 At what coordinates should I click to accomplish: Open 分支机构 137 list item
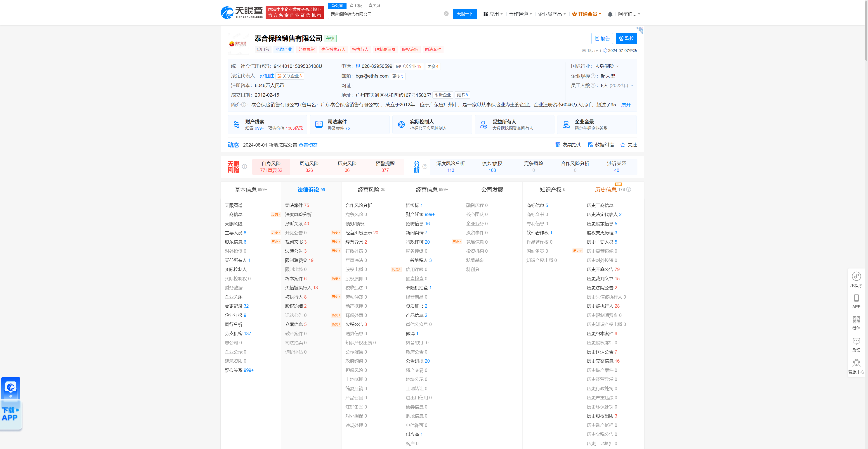[x=238, y=334]
